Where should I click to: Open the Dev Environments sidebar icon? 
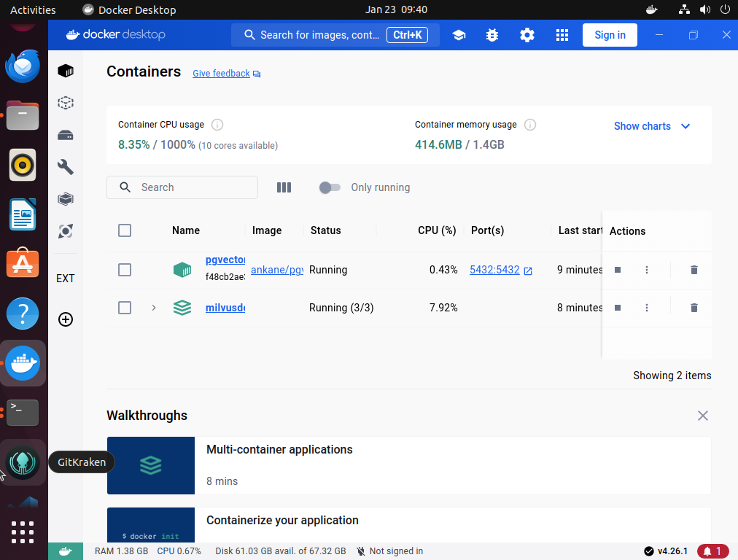(66, 199)
